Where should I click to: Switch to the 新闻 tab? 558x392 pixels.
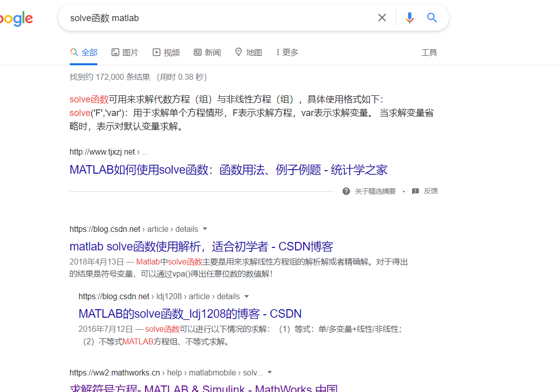(207, 52)
